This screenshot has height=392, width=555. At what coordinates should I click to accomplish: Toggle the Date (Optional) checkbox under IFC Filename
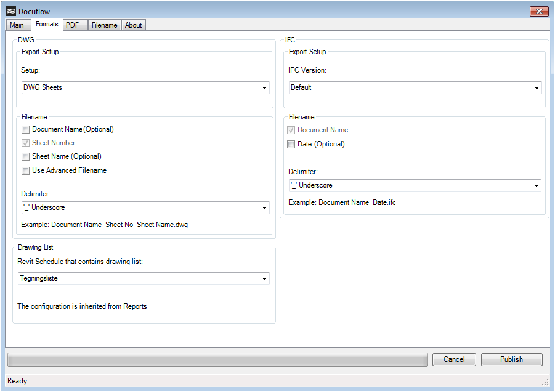291,144
